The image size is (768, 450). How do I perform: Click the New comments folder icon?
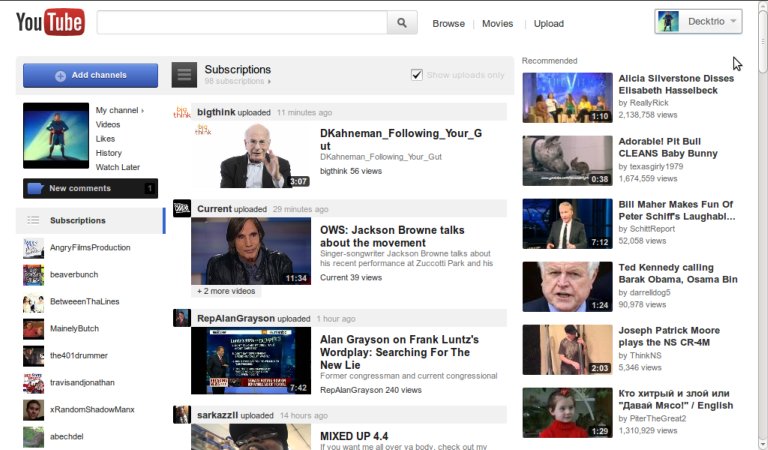coord(35,189)
